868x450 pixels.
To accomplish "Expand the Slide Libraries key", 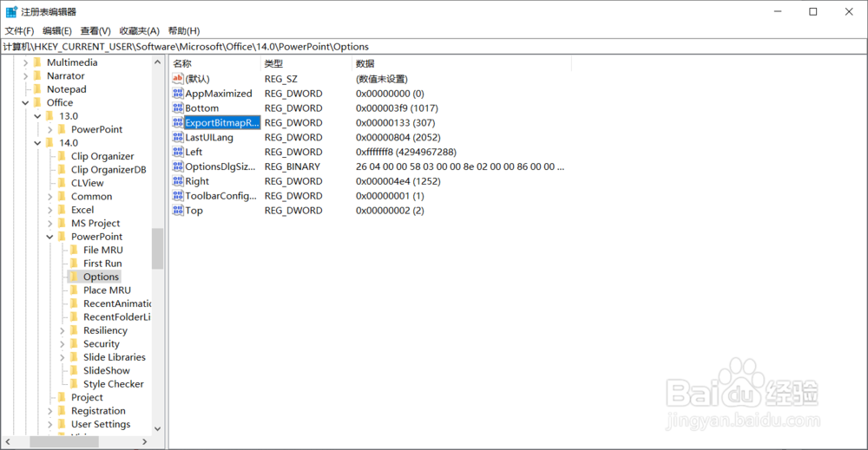I will pos(62,357).
